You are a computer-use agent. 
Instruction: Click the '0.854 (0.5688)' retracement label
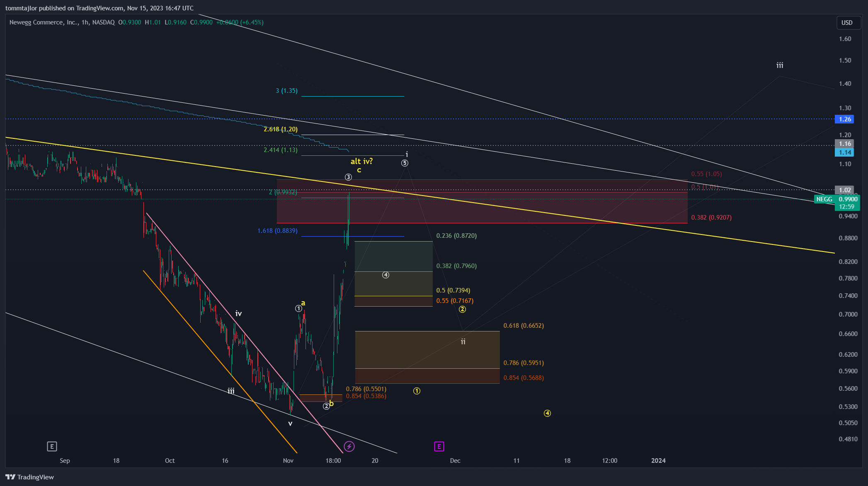pos(524,378)
